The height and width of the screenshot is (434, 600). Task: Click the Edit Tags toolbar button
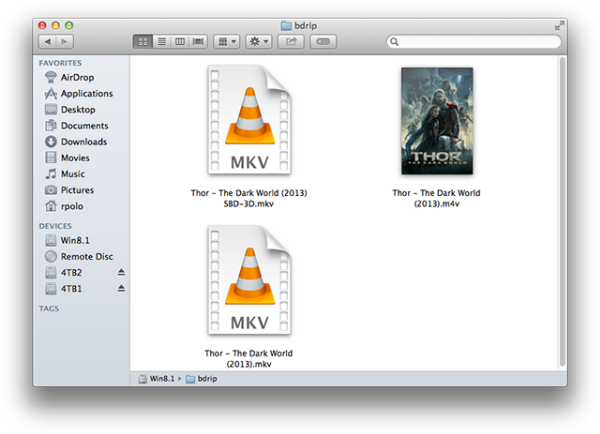tap(323, 41)
